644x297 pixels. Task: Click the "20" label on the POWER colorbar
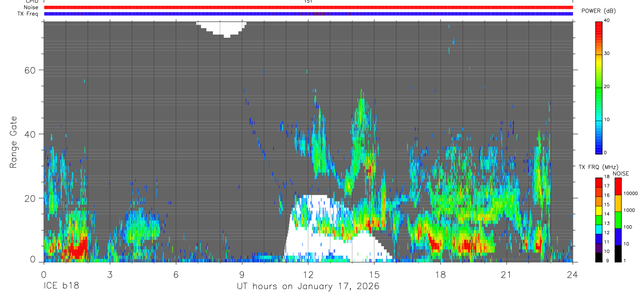point(607,86)
